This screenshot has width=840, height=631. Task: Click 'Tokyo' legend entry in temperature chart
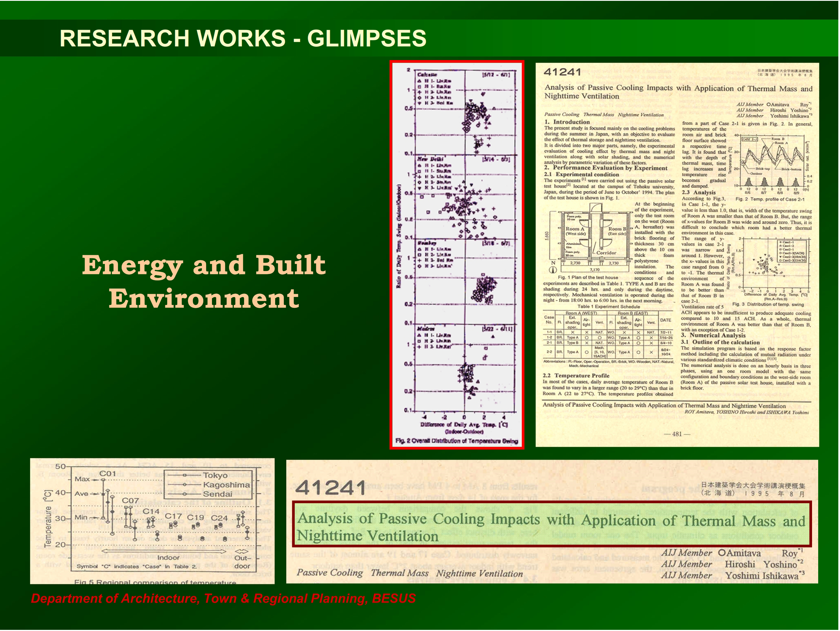coord(215,475)
